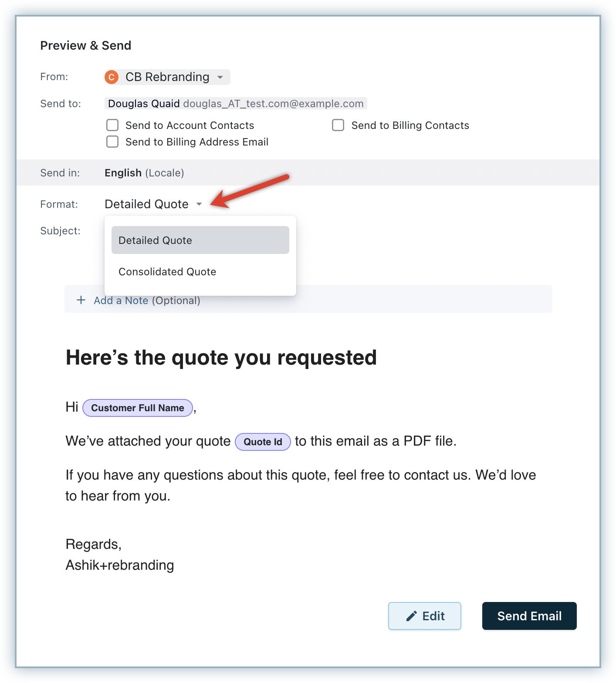The height and width of the screenshot is (683, 616).
Task: Click the Preview & Send title
Action: click(x=86, y=46)
